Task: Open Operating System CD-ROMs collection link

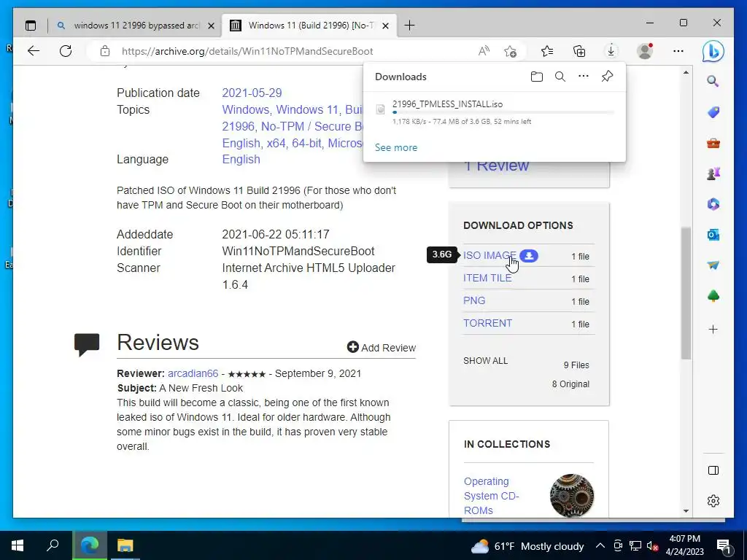Action: click(x=491, y=496)
